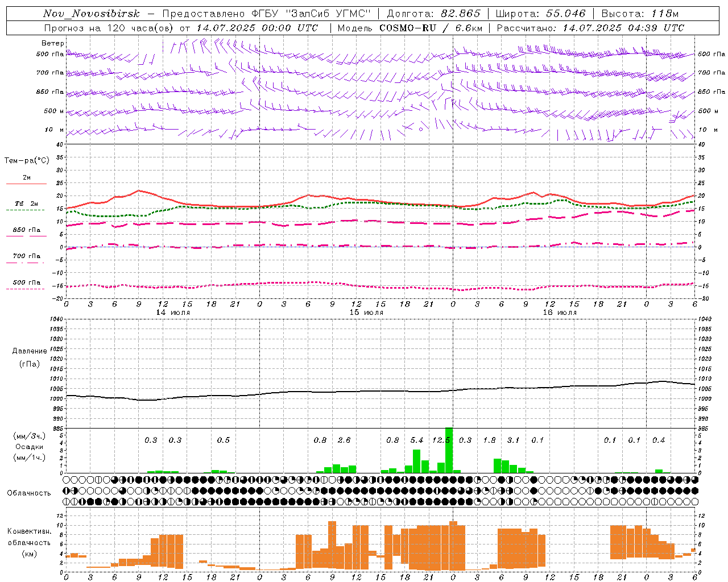Click the 2.6 precipitation value
This screenshot has width=728, height=582.
click(x=344, y=440)
